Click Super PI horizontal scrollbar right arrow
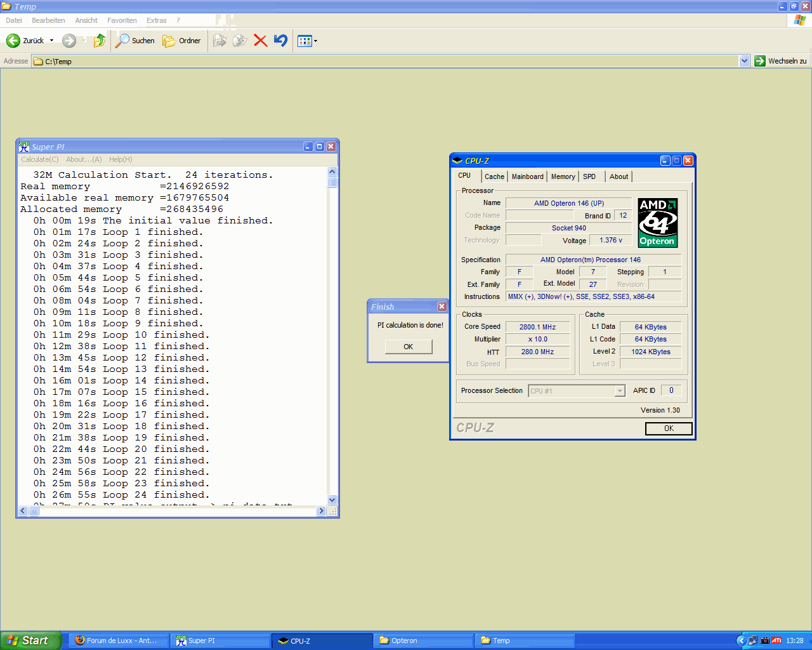Viewport: 812px width, 650px height. coord(321,511)
